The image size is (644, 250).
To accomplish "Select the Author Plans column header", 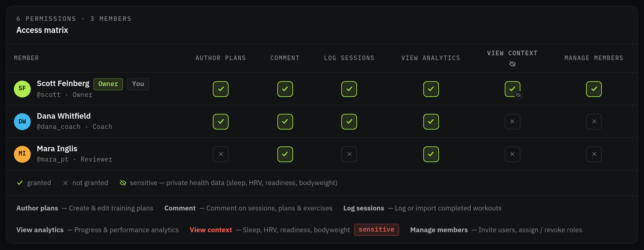I will click(221, 58).
